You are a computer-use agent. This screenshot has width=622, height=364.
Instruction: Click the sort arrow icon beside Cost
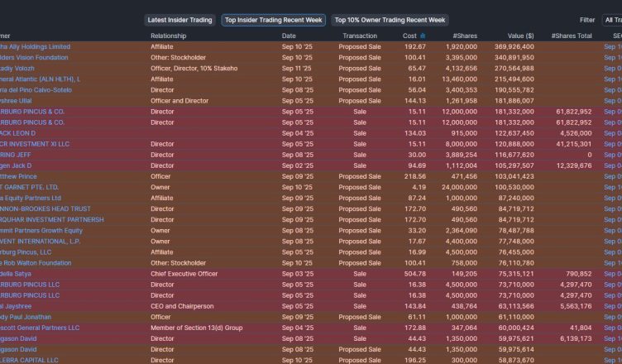[423, 36]
